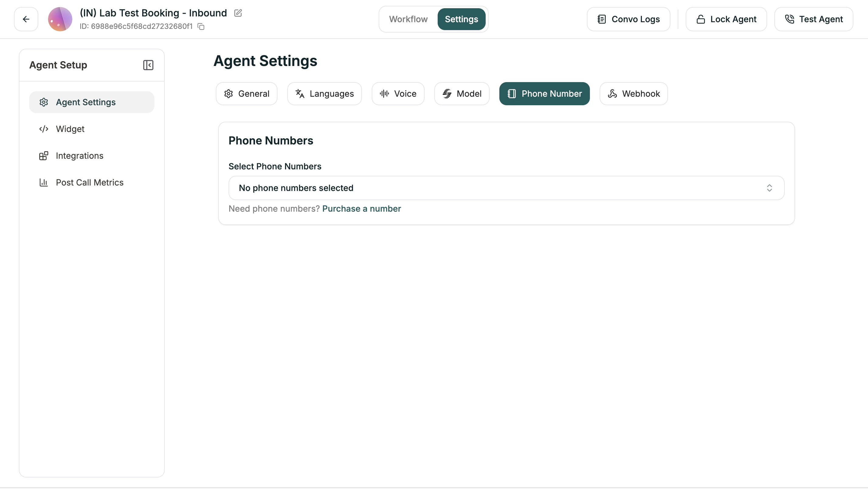
Task: Select the Phone Number contact book icon
Action: tap(511, 93)
